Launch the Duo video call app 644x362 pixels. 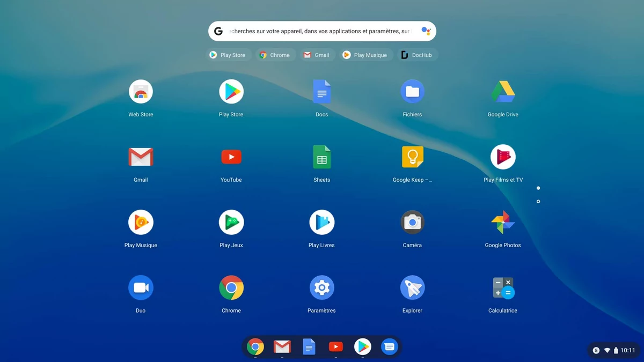pyautogui.click(x=141, y=288)
